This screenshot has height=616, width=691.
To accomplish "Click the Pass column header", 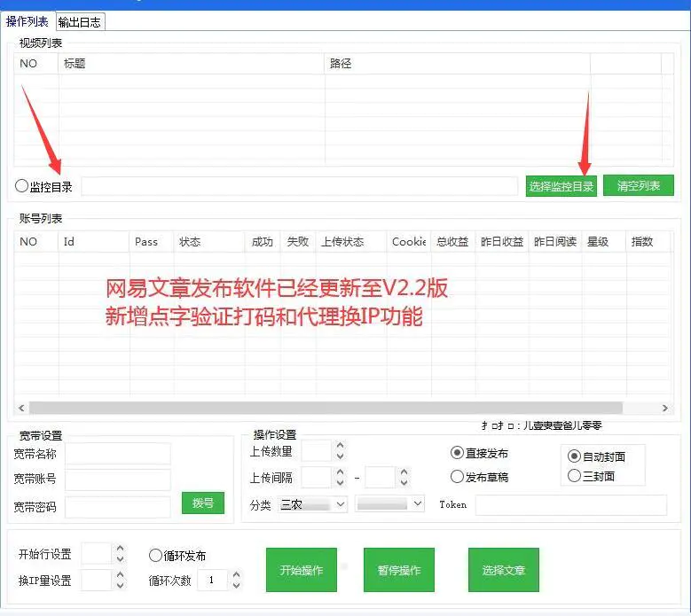I will [152, 242].
